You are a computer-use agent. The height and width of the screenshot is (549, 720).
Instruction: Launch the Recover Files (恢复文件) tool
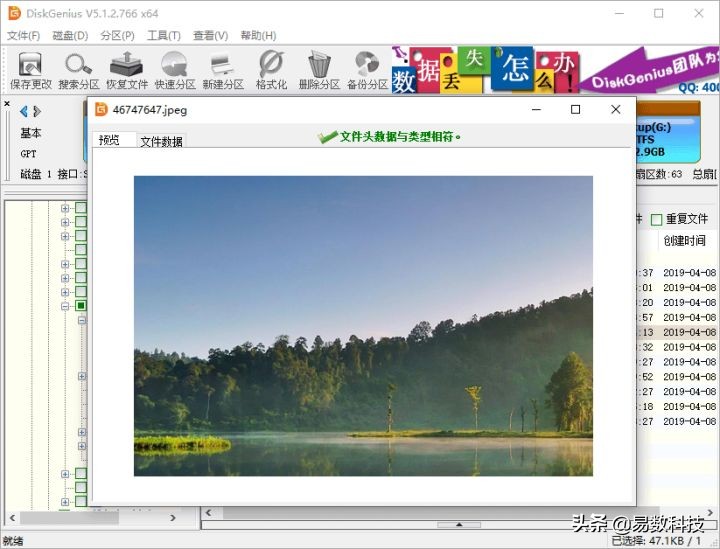click(127, 70)
